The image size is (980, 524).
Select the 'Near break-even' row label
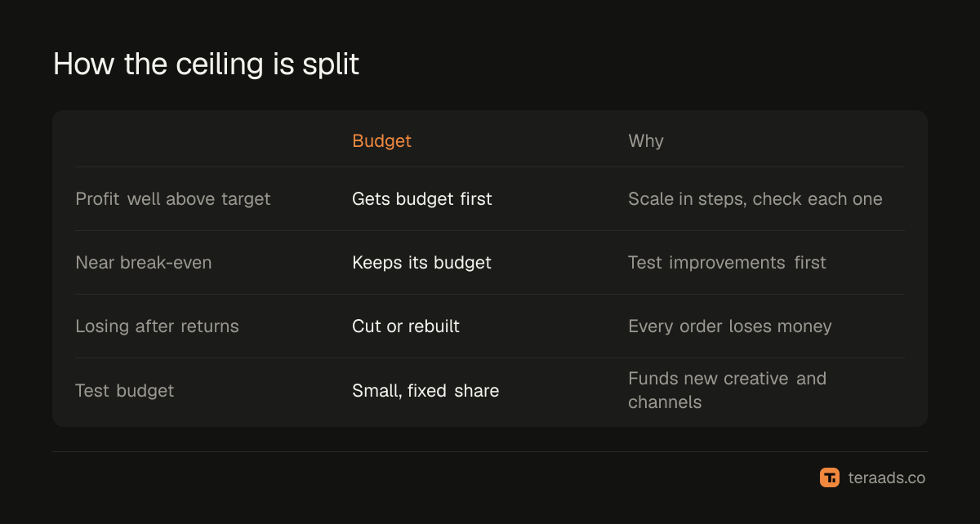click(144, 262)
